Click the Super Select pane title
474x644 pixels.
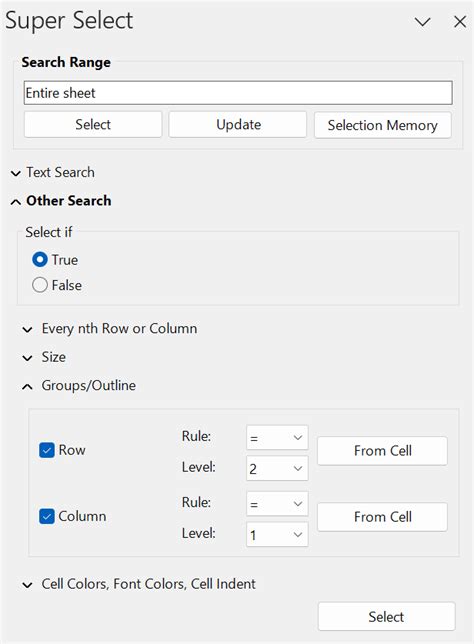coord(69,21)
